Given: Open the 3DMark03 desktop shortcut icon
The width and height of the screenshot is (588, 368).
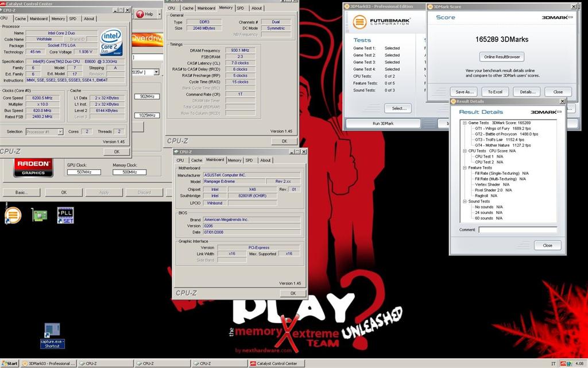Looking at the screenshot, I should (x=13, y=215).
